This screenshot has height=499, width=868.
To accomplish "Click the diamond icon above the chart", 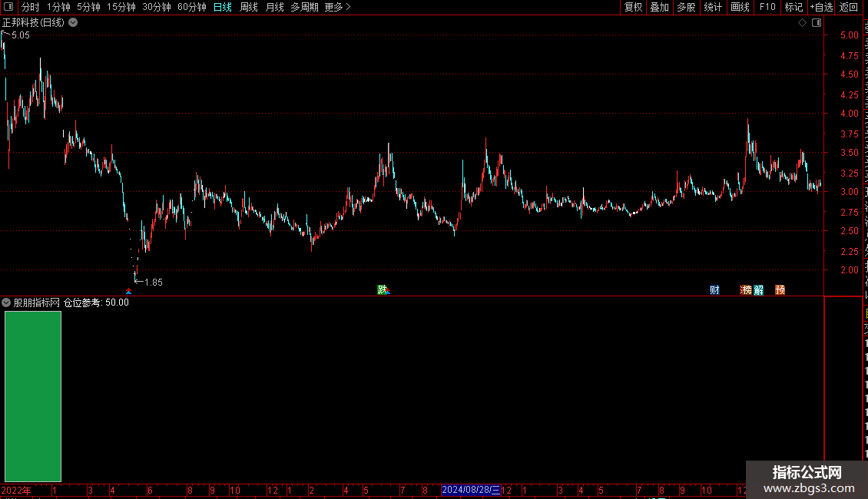I will [802, 23].
